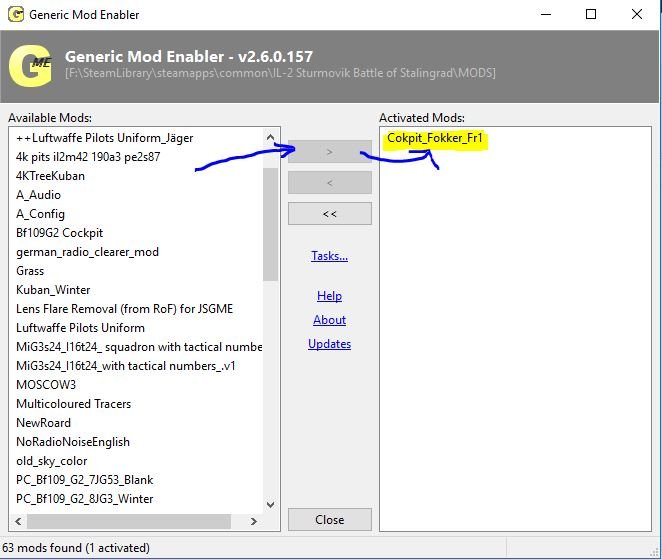
Task: Click the vertical scrollbar thumb in Available Mods
Action: click(270, 224)
